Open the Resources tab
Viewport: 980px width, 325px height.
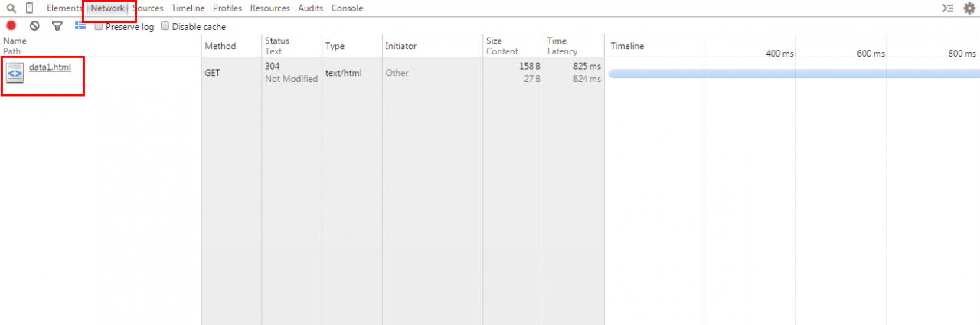point(269,8)
